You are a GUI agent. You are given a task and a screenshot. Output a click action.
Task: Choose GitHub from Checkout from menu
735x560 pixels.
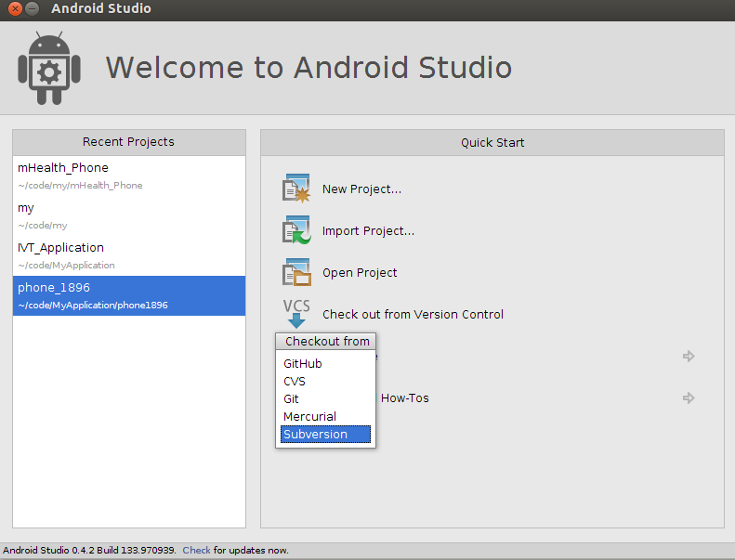click(325, 364)
